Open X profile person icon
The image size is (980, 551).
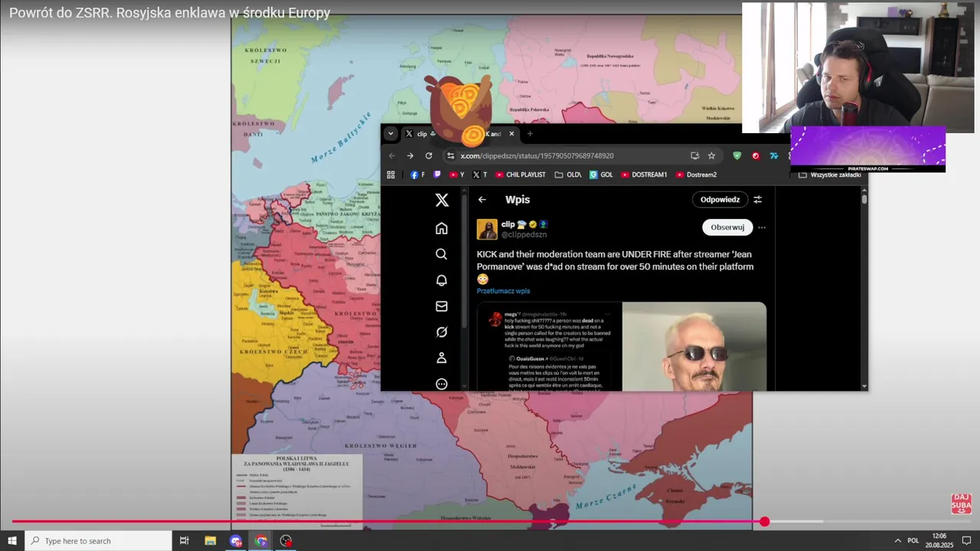(442, 357)
